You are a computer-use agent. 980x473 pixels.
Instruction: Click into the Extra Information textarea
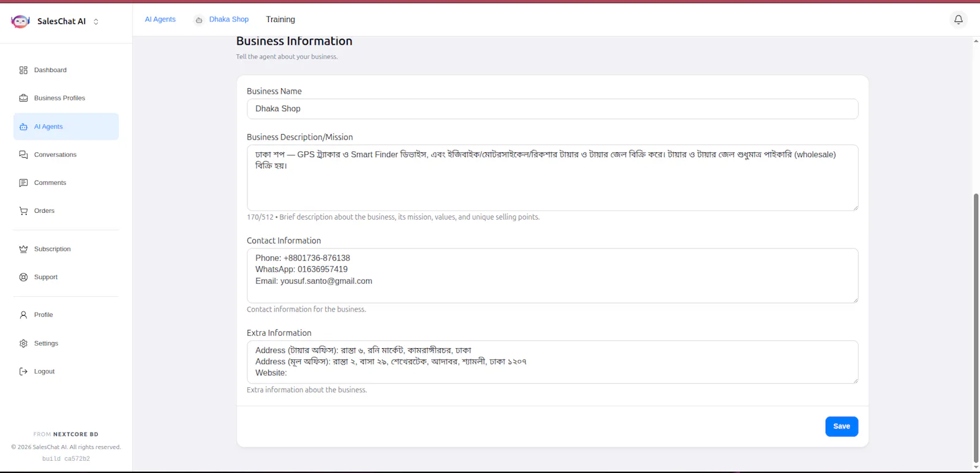pos(552,362)
